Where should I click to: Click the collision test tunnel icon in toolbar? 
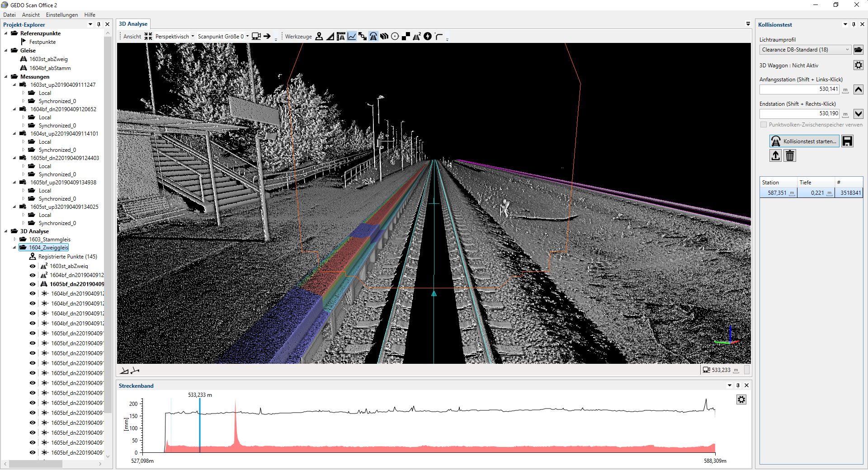point(373,37)
